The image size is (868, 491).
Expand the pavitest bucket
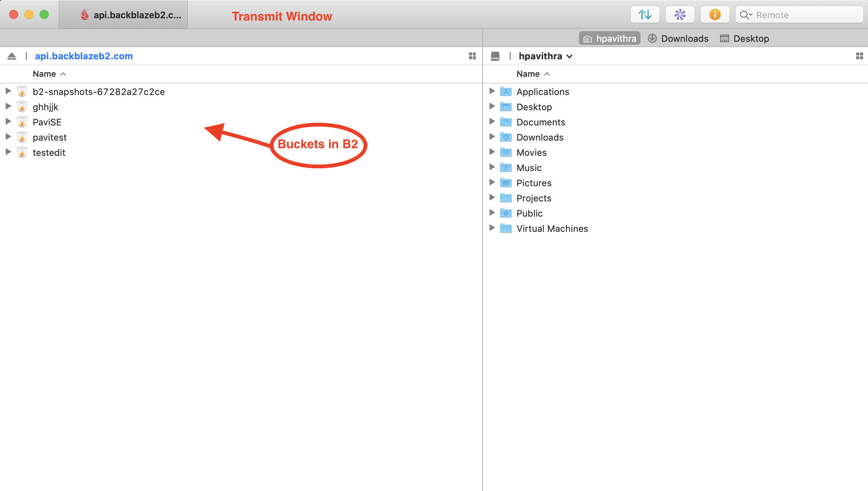pos(8,137)
